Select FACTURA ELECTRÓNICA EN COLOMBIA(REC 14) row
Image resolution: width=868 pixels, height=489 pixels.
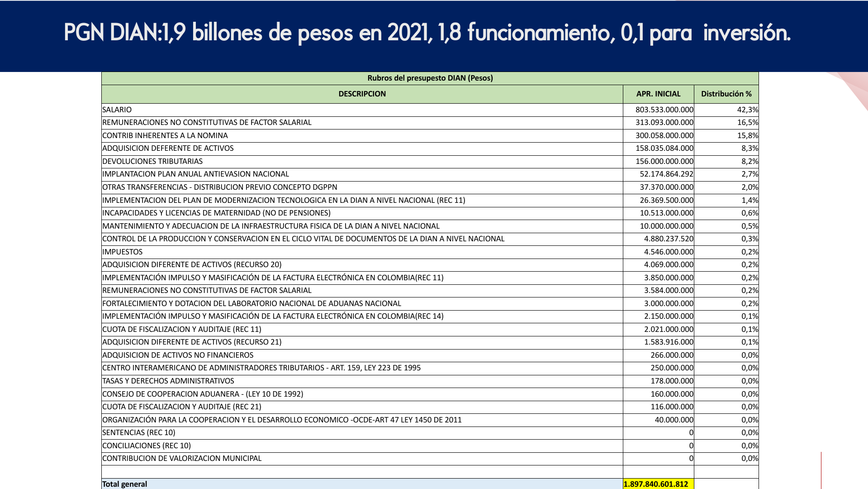[273, 316]
